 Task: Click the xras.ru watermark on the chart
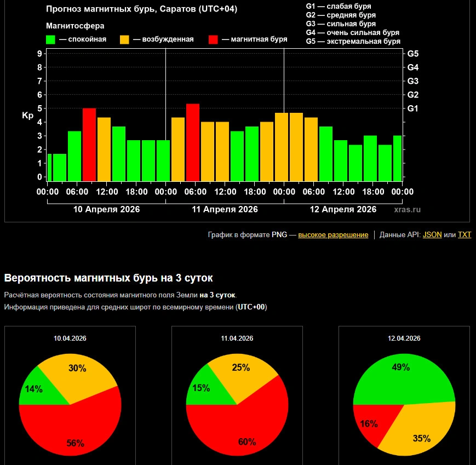click(x=408, y=209)
